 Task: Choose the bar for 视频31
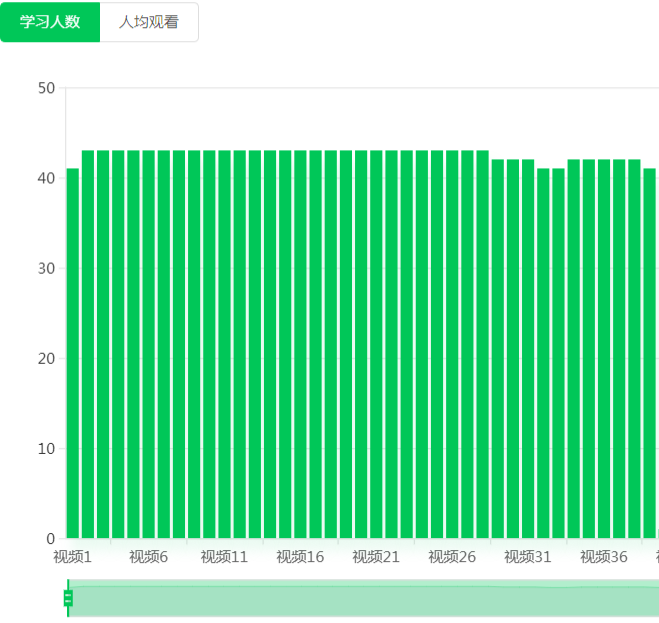click(x=528, y=349)
